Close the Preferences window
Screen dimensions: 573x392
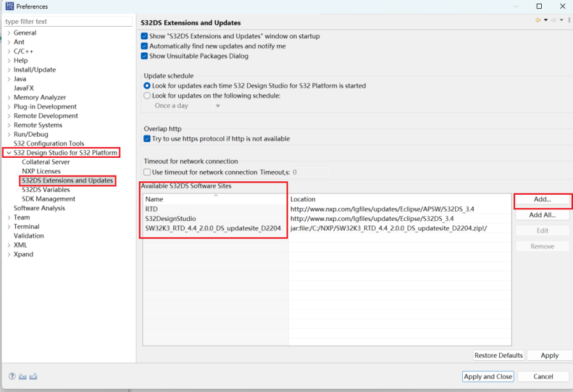click(x=563, y=6)
